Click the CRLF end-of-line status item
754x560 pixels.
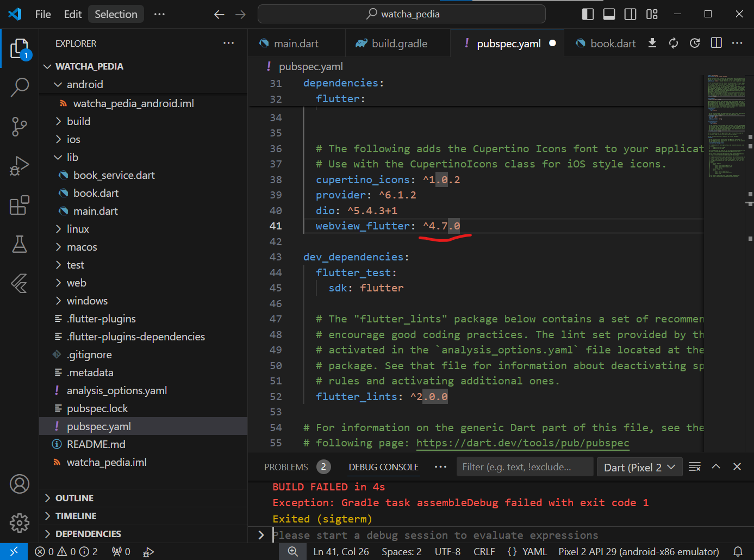[484, 551]
